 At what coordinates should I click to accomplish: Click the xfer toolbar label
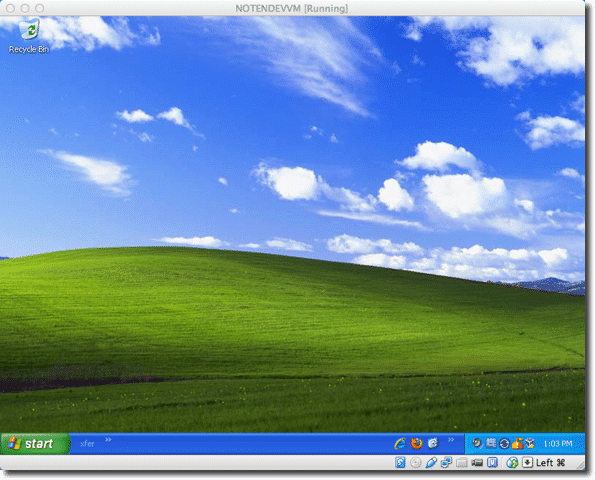[87, 444]
